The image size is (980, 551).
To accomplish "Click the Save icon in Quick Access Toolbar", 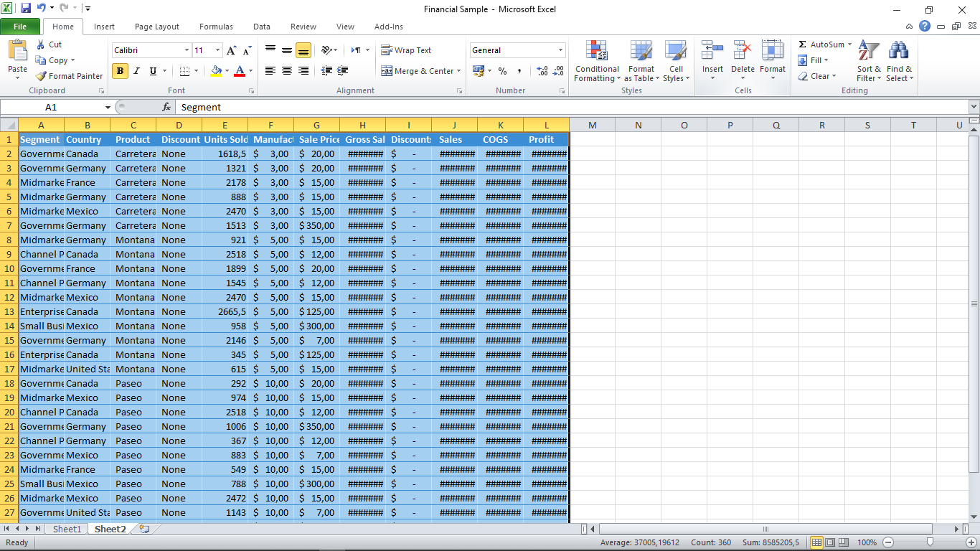I will coord(26,9).
